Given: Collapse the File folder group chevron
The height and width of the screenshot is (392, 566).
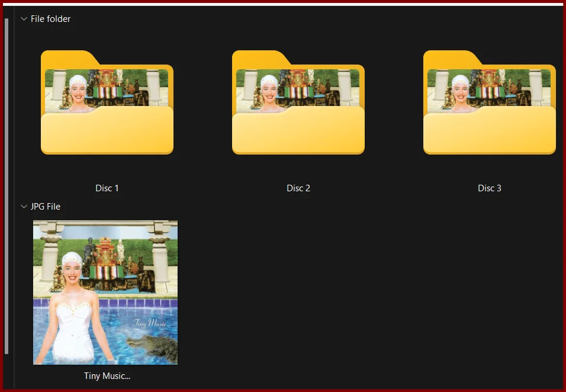Looking at the screenshot, I should point(24,19).
